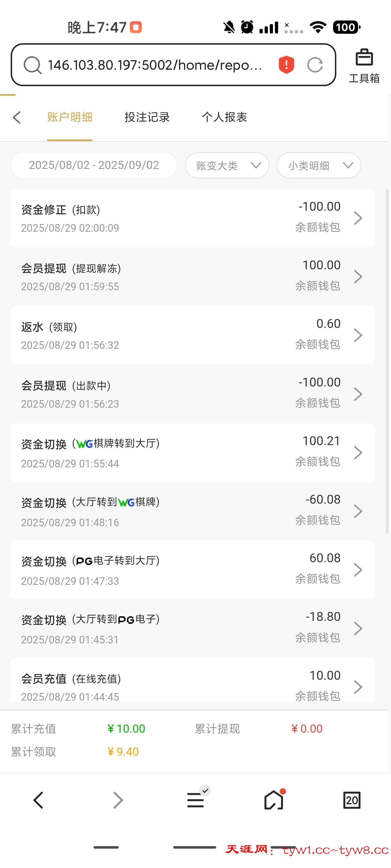Go to browser home page icon
The width and height of the screenshot is (391, 868).
(x=274, y=800)
